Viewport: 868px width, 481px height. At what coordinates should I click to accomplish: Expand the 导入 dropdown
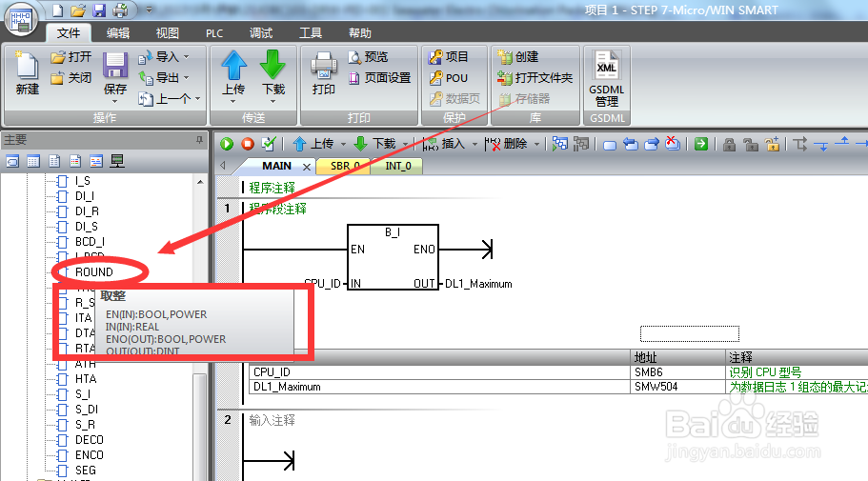(x=186, y=57)
